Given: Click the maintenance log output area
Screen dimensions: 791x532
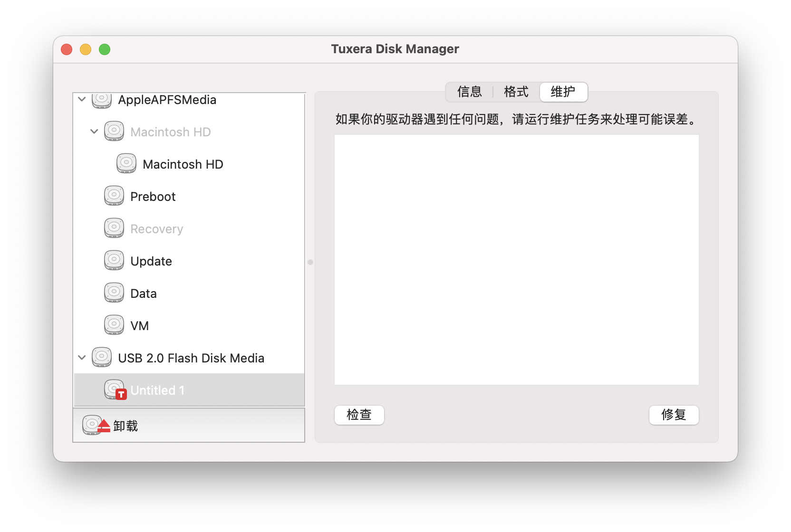Looking at the screenshot, I should pyautogui.click(x=517, y=260).
